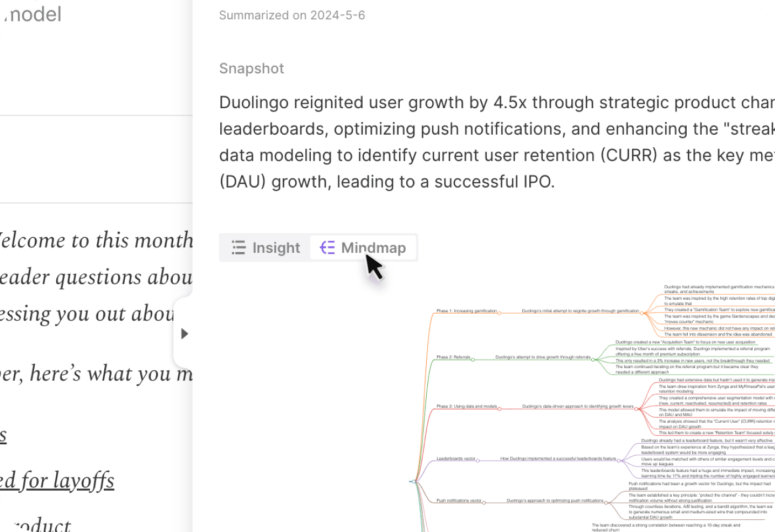
Task: Expand the side panel arrow handle
Action: 184,333
